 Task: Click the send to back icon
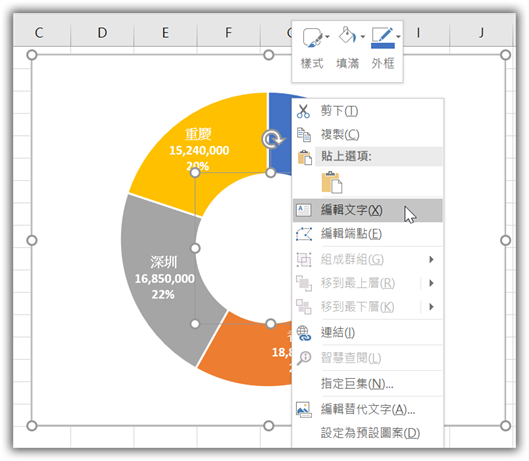coord(304,307)
